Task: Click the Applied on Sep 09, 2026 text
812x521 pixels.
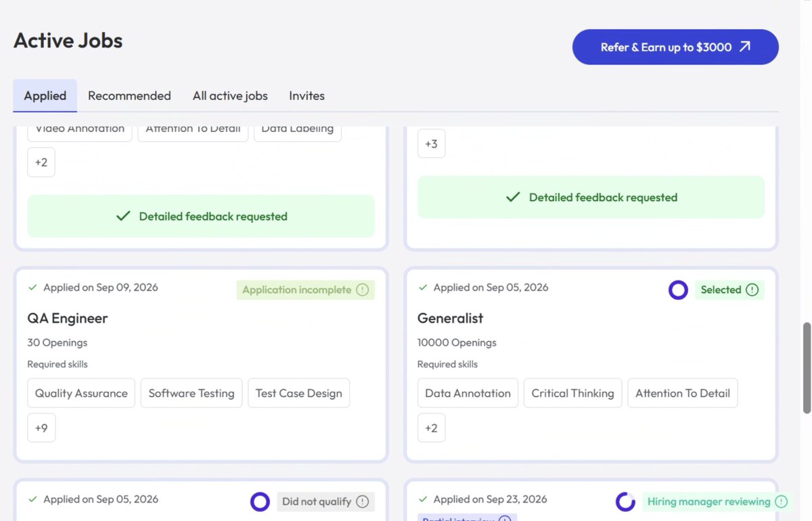Action: tap(101, 288)
